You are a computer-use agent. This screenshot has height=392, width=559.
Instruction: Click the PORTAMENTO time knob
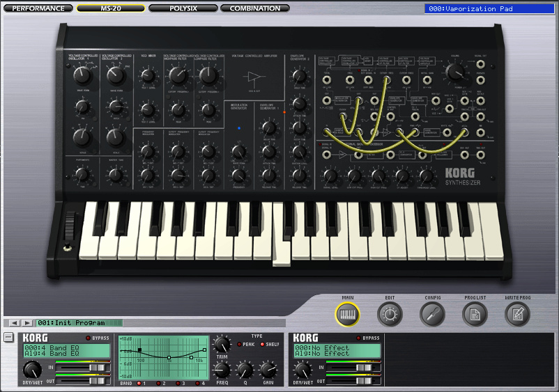(x=82, y=175)
